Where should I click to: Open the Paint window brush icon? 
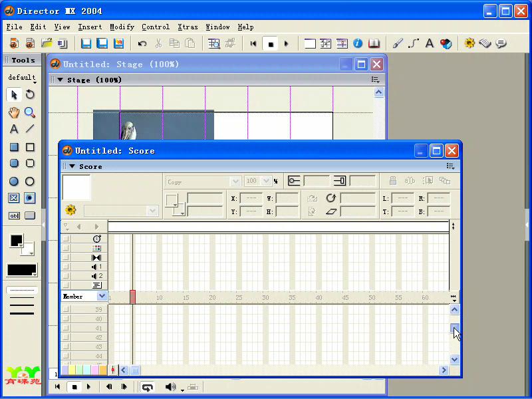[398, 43]
